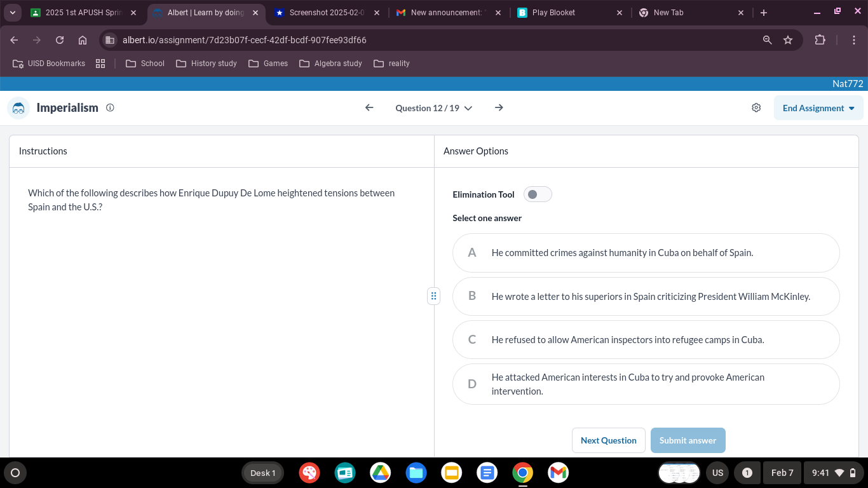Open Google Drive from the shelf
Image resolution: width=868 pixels, height=488 pixels.
click(x=381, y=473)
